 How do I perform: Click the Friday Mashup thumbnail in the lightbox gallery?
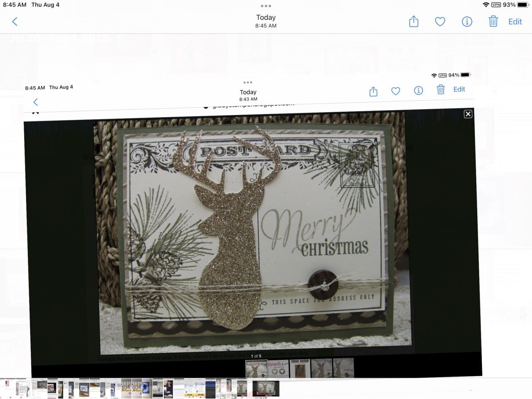pyautogui.click(x=300, y=368)
